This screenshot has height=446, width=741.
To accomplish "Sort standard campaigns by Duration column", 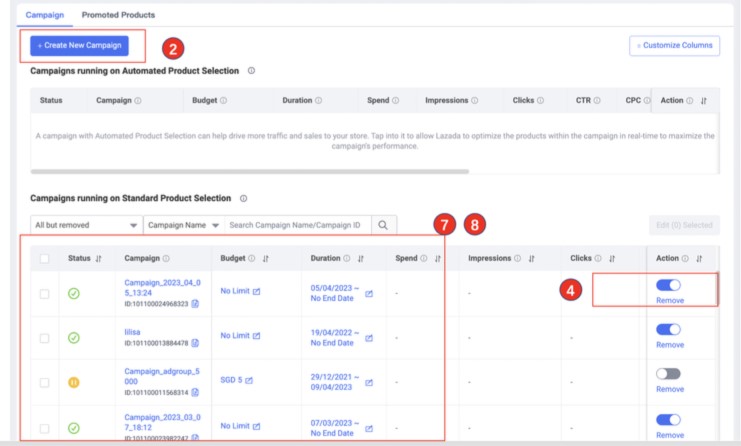I will [360, 259].
